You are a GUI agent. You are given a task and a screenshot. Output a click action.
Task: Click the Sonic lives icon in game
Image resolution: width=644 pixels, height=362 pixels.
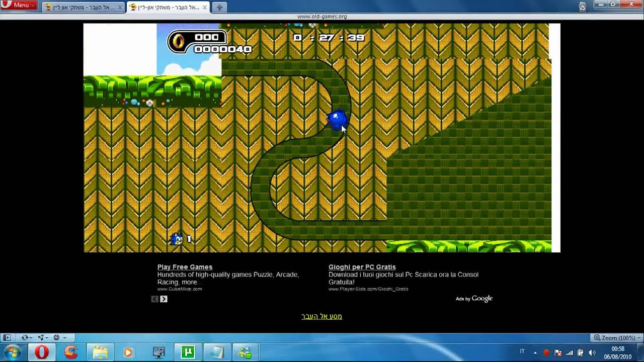click(177, 239)
